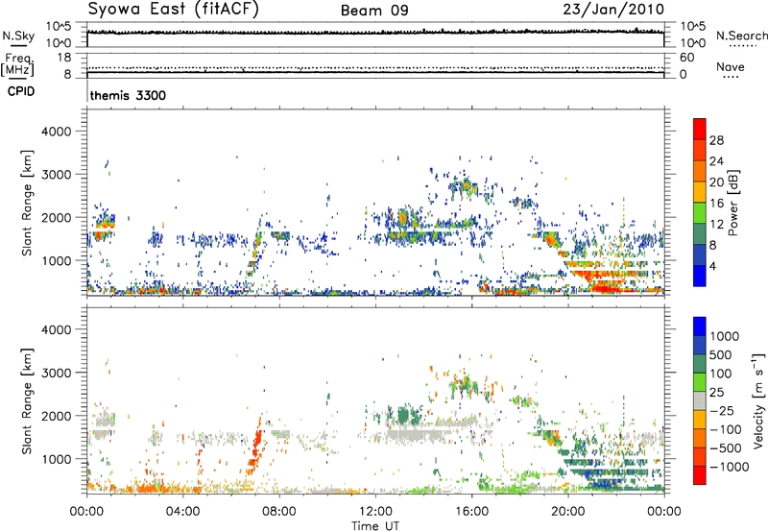Click the '08:00' time tick label
This screenshot has height=532, width=768.
[x=279, y=512]
